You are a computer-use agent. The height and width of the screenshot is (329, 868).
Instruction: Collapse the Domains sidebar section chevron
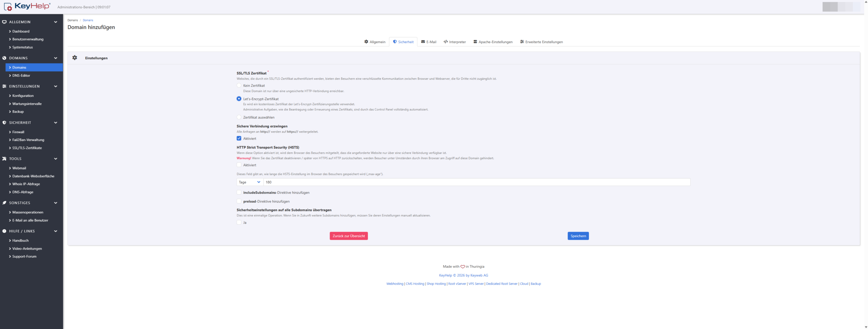pos(56,58)
